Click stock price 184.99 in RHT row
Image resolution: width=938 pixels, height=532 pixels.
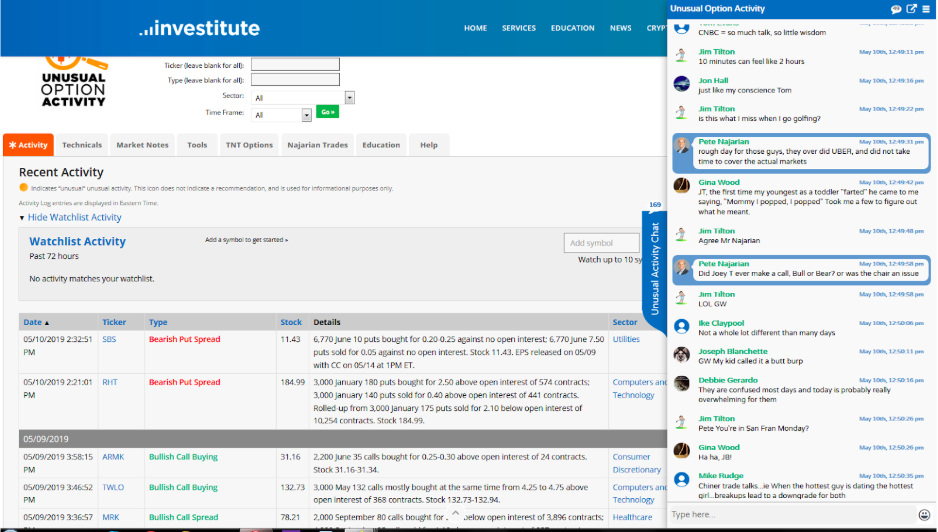click(293, 382)
